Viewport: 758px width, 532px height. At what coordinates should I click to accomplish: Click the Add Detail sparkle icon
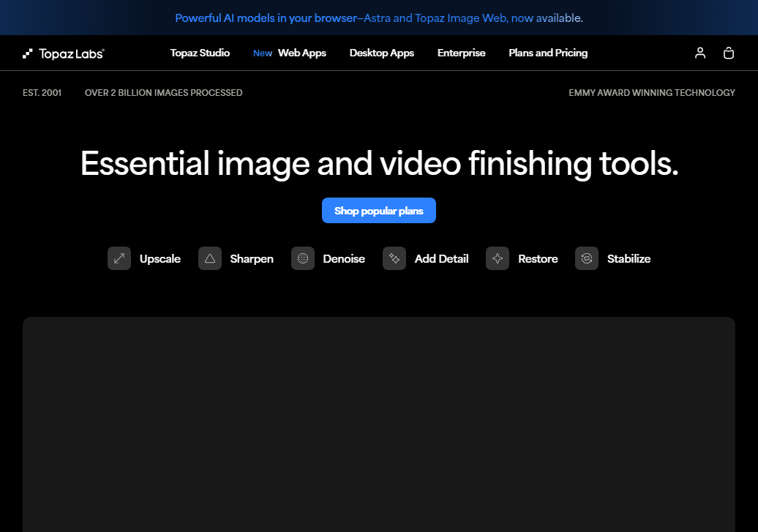tap(394, 258)
